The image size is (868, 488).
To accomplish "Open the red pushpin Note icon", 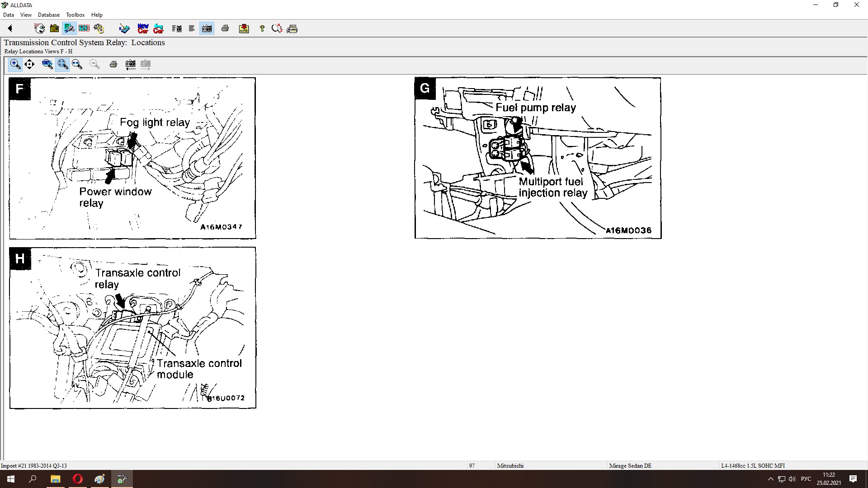I will pyautogui.click(x=244, y=28).
